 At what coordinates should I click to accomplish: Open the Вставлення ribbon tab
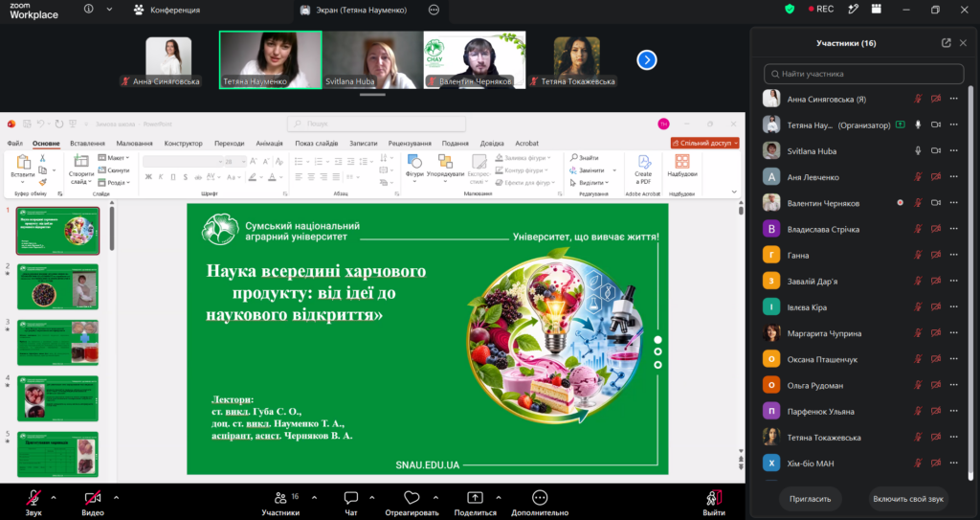click(x=87, y=144)
